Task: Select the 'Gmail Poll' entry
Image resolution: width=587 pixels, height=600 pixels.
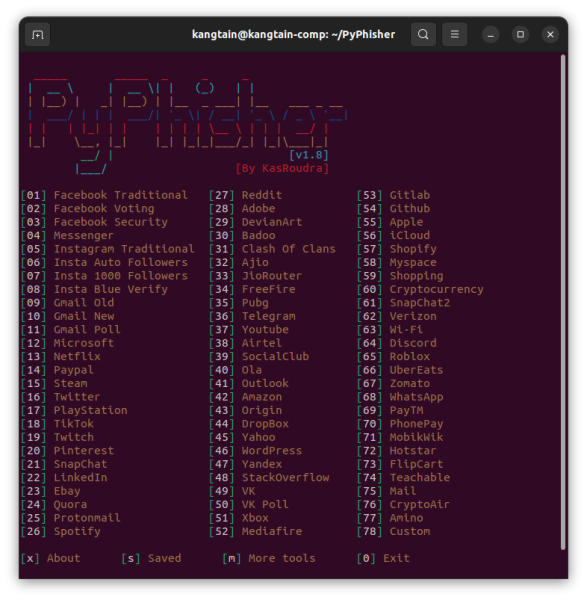Action: click(x=87, y=329)
